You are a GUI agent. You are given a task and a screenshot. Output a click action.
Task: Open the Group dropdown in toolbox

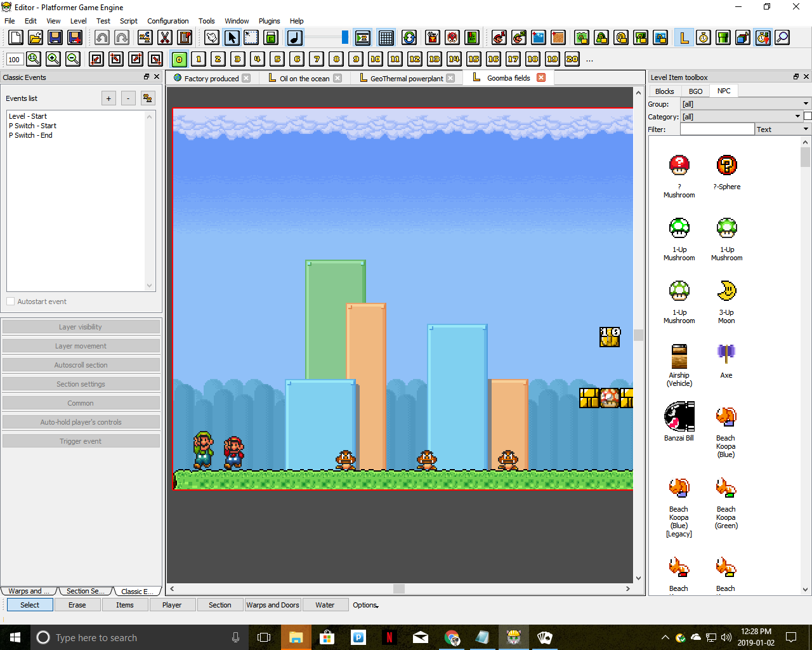[745, 103]
